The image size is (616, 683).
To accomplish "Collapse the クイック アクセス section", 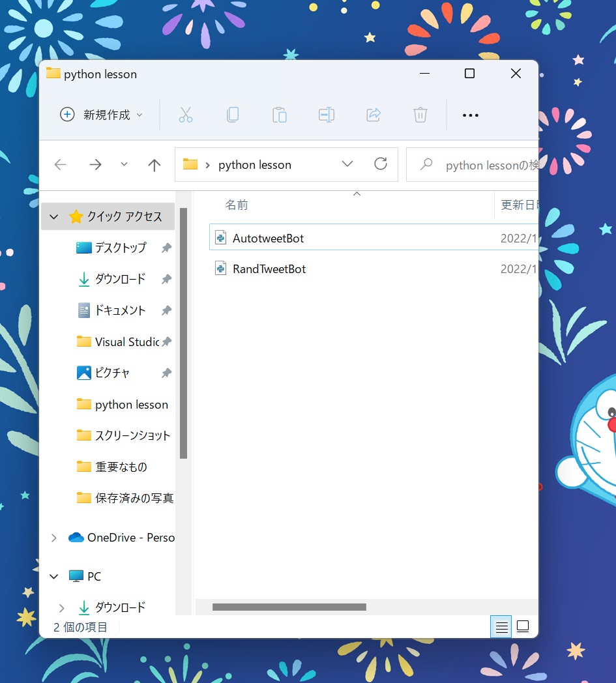I will click(x=53, y=216).
